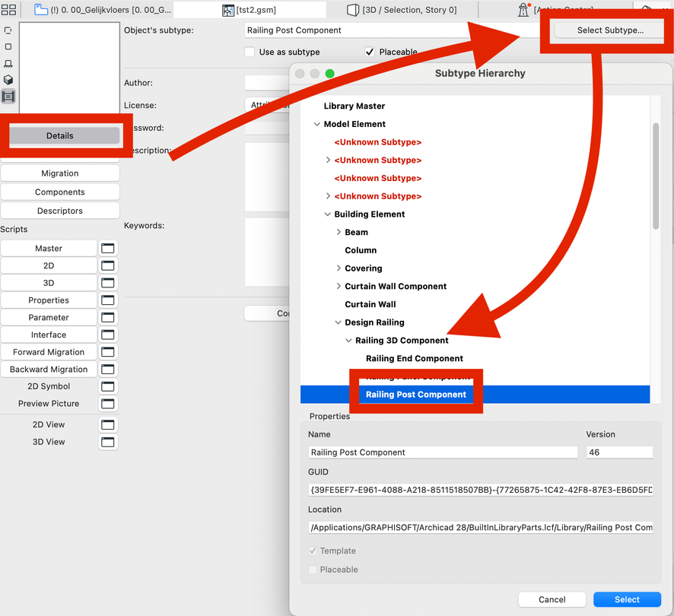Viewport: 674px width, 616px height.
Task: Open Parameter script in separate window
Action: click(107, 317)
